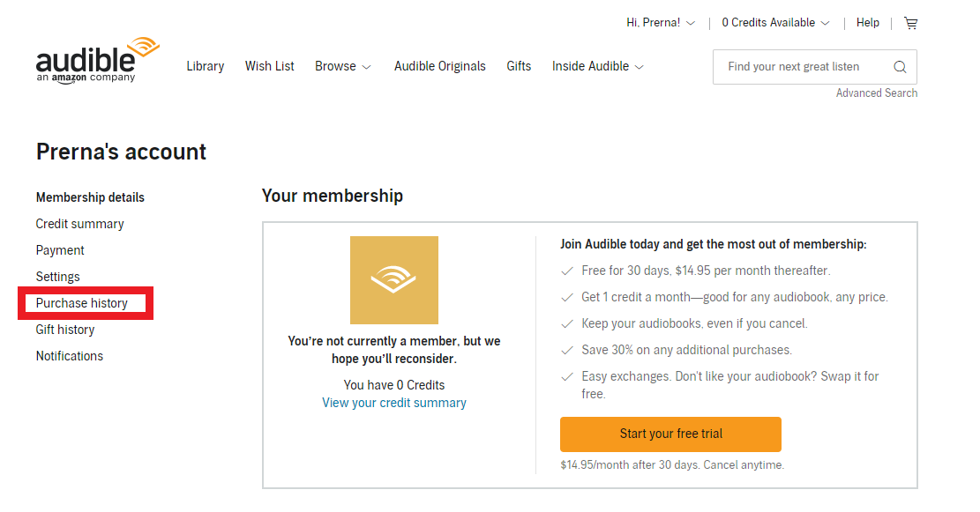Open the Library menu item
The height and width of the screenshot is (512, 980).
pyautogui.click(x=205, y=66)
